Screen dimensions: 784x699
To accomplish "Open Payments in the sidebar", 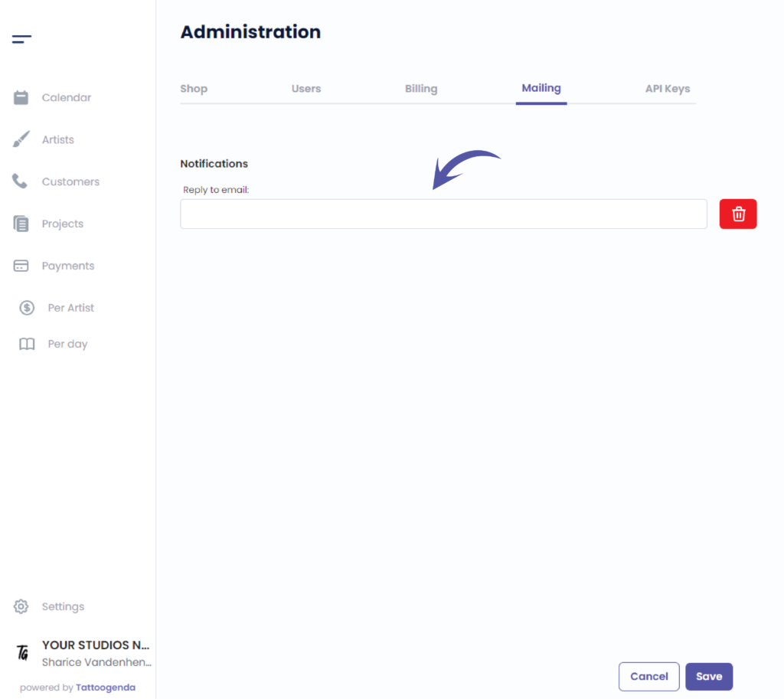I will coord(68,266).
